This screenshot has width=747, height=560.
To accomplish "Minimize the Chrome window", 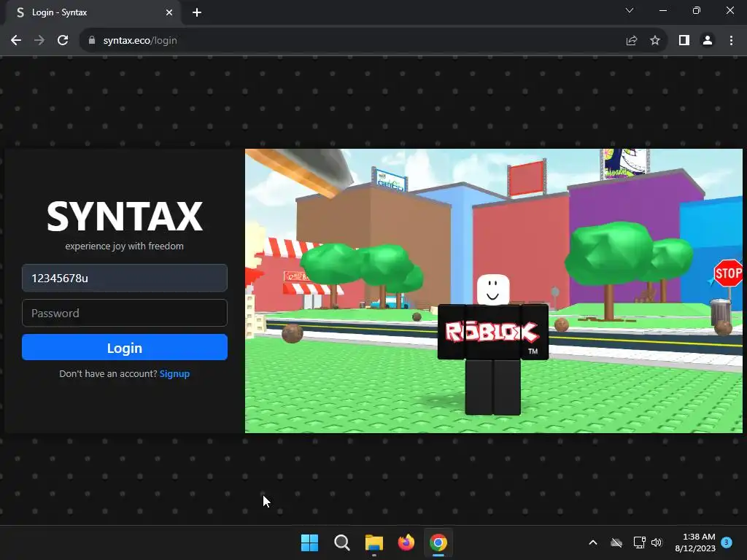I will 662,10.
